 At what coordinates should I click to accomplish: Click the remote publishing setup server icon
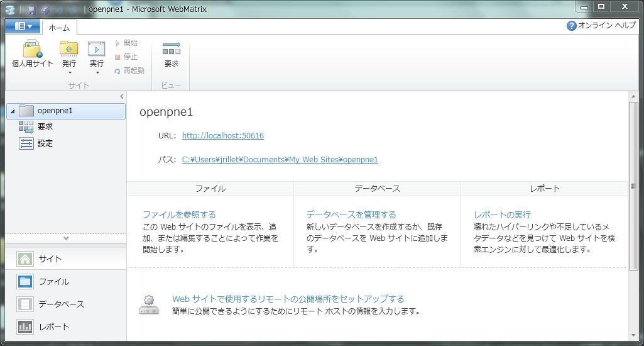tap(149, 305)
